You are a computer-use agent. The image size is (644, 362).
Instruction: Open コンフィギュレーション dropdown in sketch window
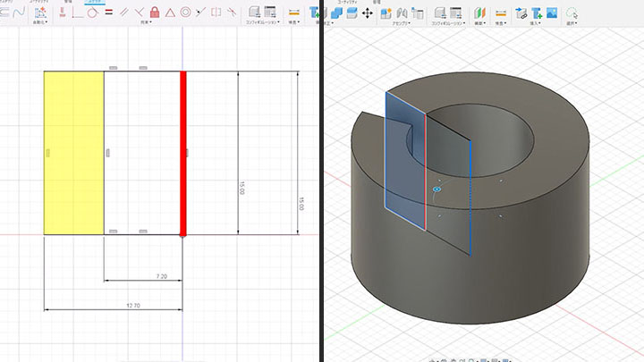tap(263, 22)
